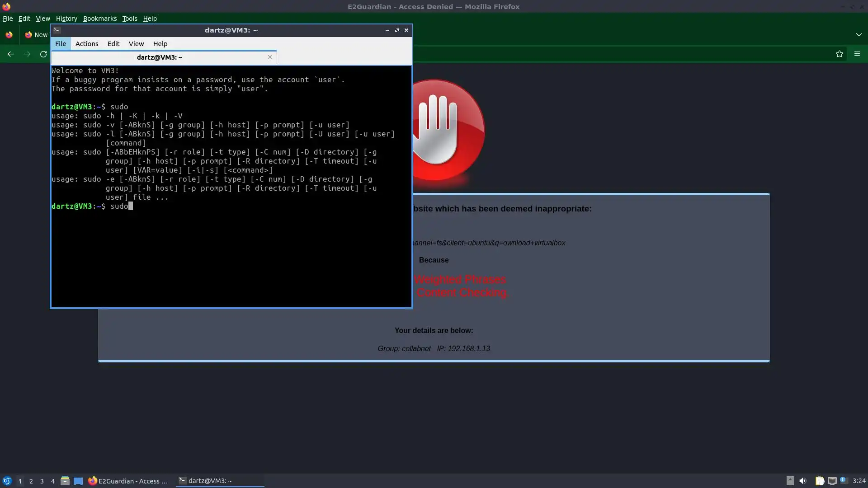Bookmark this page with star icon
The height and width of the screenshot is (488, 868).
click(840, 54)
